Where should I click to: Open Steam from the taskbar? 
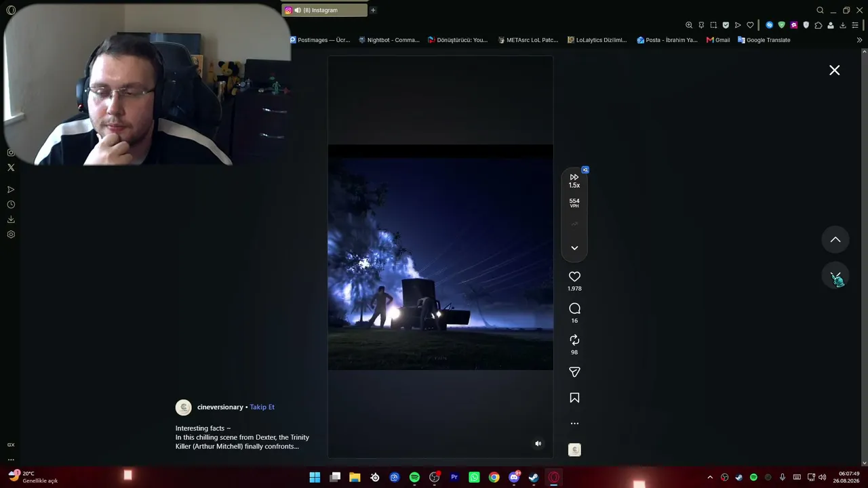click(x=534, y=477)
